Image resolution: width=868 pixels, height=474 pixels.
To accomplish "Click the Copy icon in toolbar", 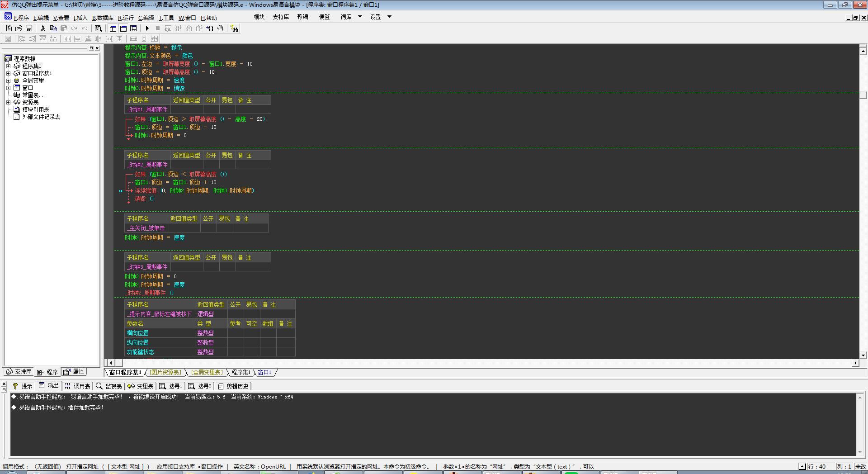I will point(53,28).
